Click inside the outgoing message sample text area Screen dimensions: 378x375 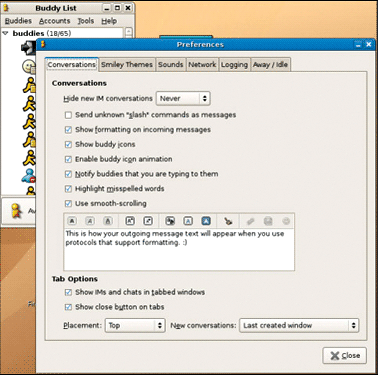[179, 249]
